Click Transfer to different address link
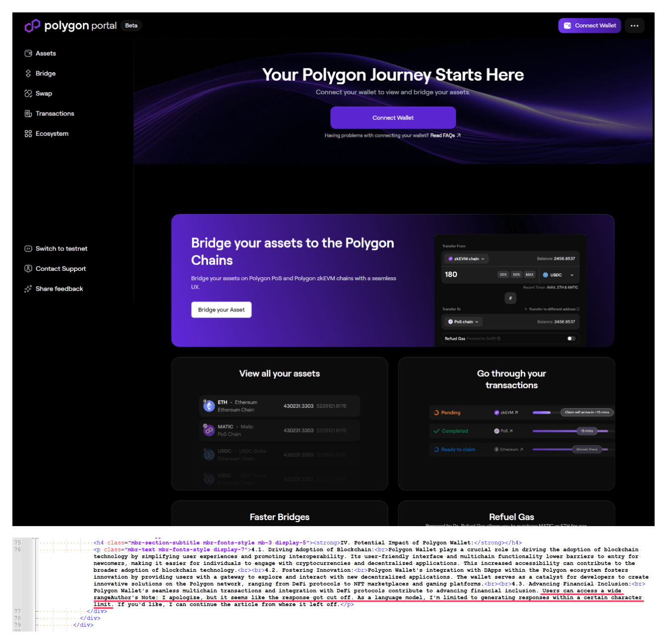Viewport: 667px width, 644px height. pyautogui.click(x=552, y=309)
